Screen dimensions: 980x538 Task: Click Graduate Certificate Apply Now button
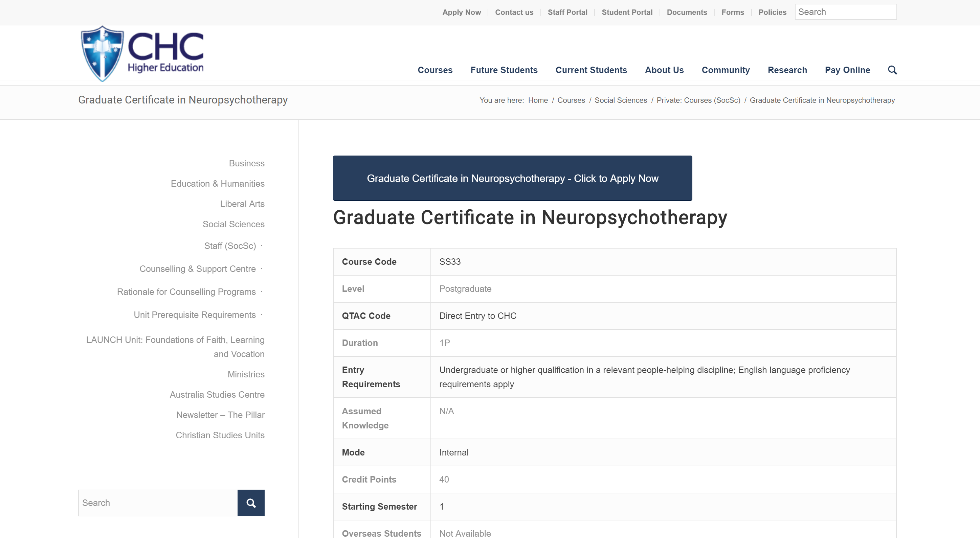point(512,178)
